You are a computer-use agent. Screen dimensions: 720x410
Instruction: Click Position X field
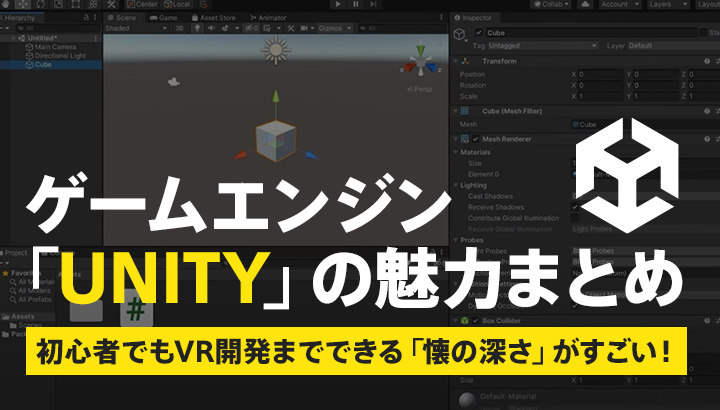[601, 74]
